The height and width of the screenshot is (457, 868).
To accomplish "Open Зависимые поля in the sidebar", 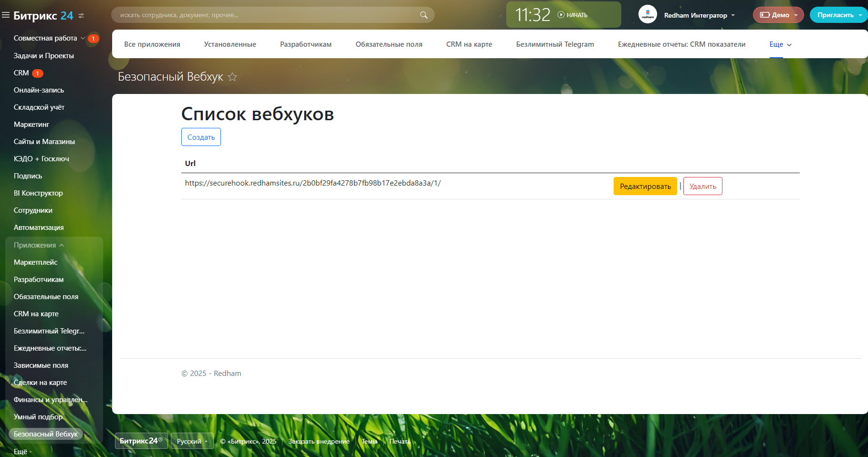I will (41, 365).
